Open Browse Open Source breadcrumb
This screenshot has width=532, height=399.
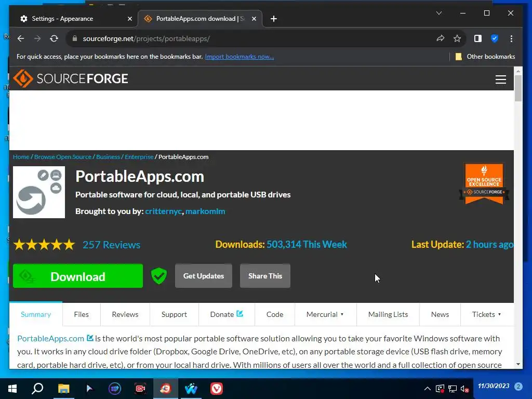[x=63, y=157]
